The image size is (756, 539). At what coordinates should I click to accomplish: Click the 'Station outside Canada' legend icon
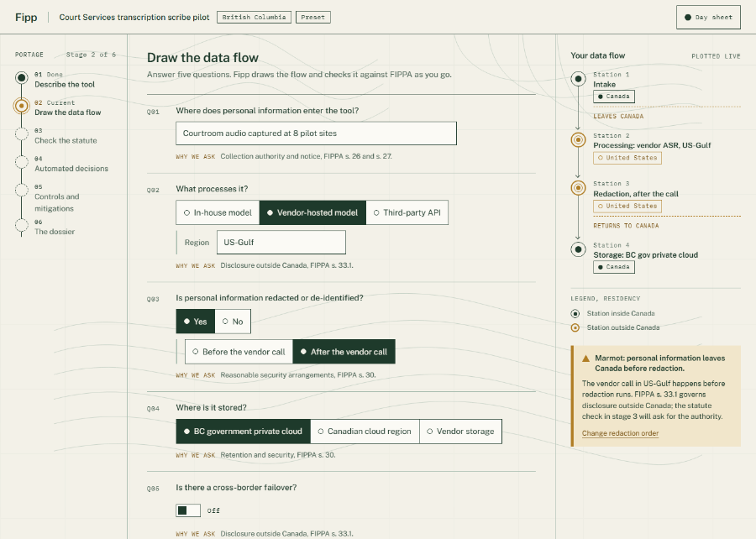coord(575,327)
